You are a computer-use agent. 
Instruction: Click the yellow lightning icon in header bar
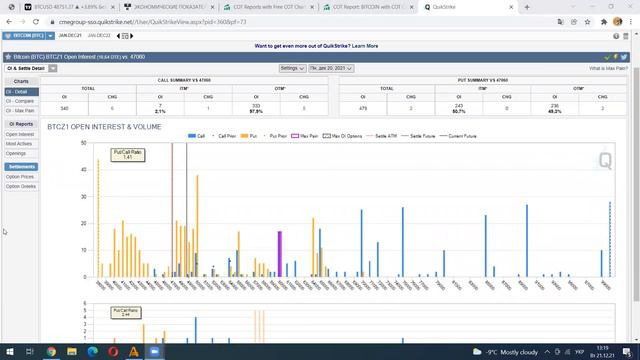click(616, 57)
